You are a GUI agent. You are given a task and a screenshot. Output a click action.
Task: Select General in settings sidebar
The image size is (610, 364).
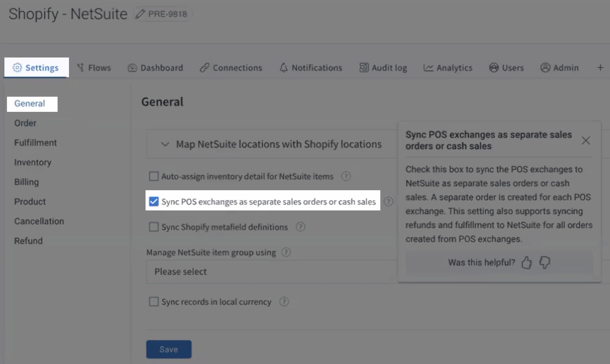click(x=30, y=104)
